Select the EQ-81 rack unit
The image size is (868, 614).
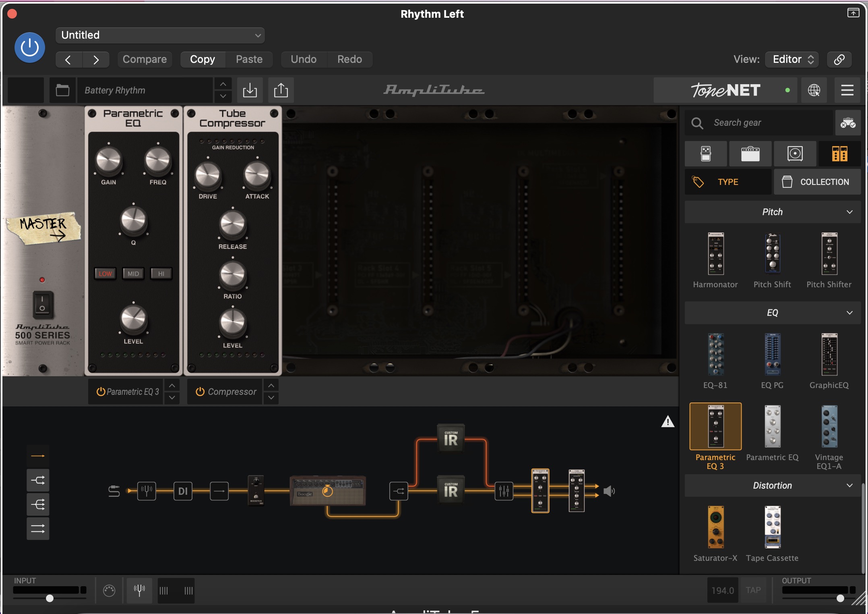point(715,361)
